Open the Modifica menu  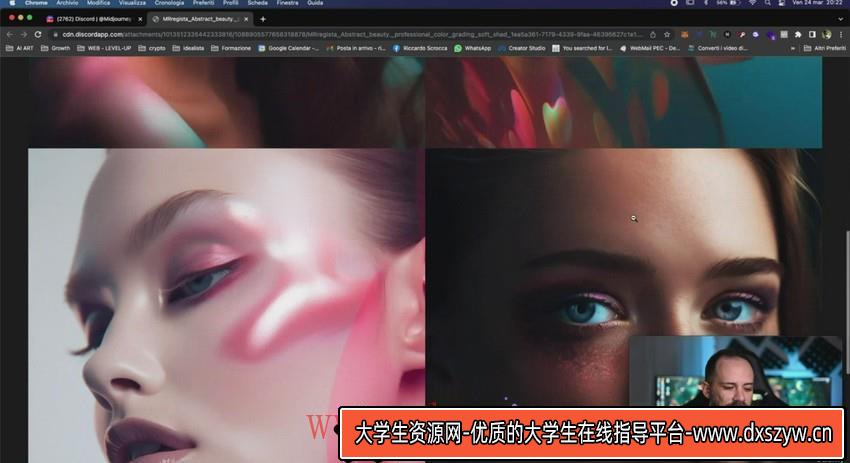[99, 3]
